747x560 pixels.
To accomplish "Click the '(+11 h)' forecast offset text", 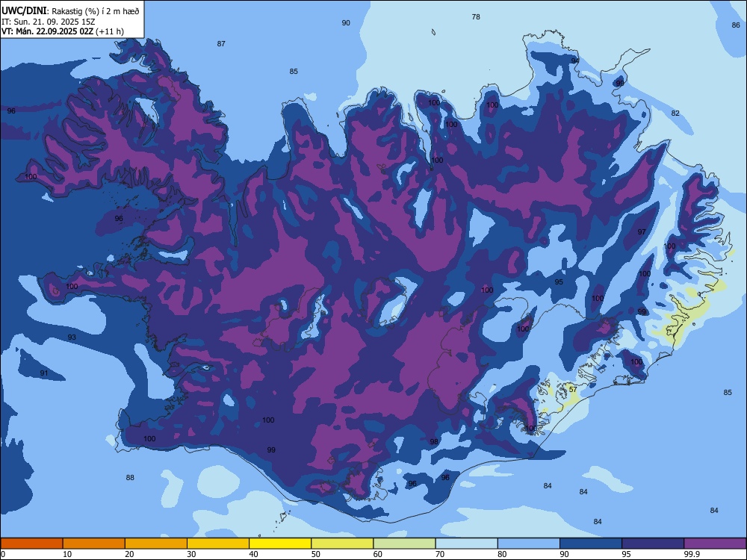I will pos(110,31).
